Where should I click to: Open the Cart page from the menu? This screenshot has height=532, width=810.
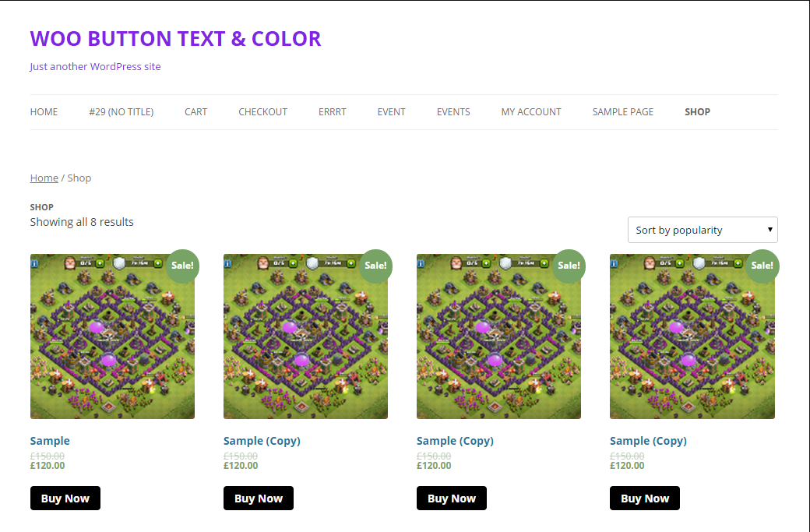point(195,112)
